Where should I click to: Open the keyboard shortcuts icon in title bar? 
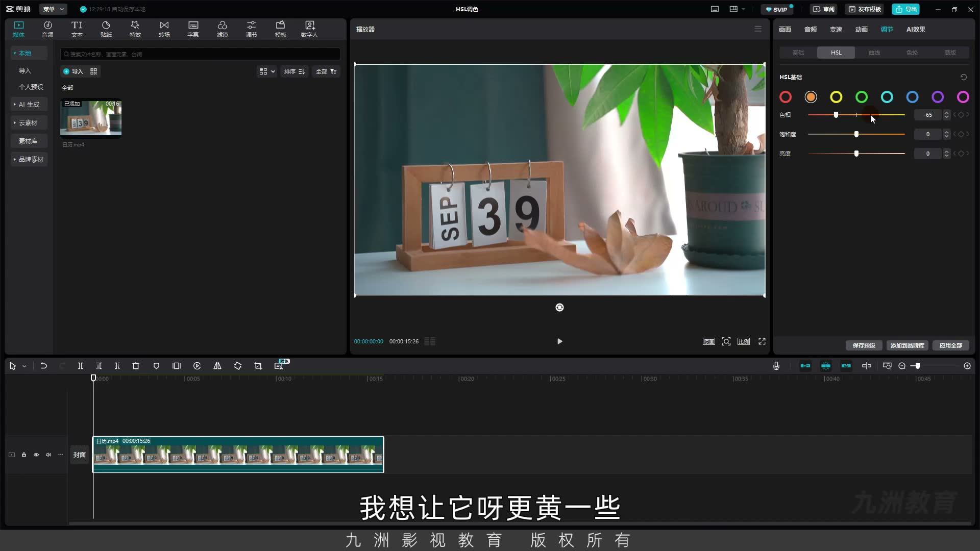tap(715, 9)
